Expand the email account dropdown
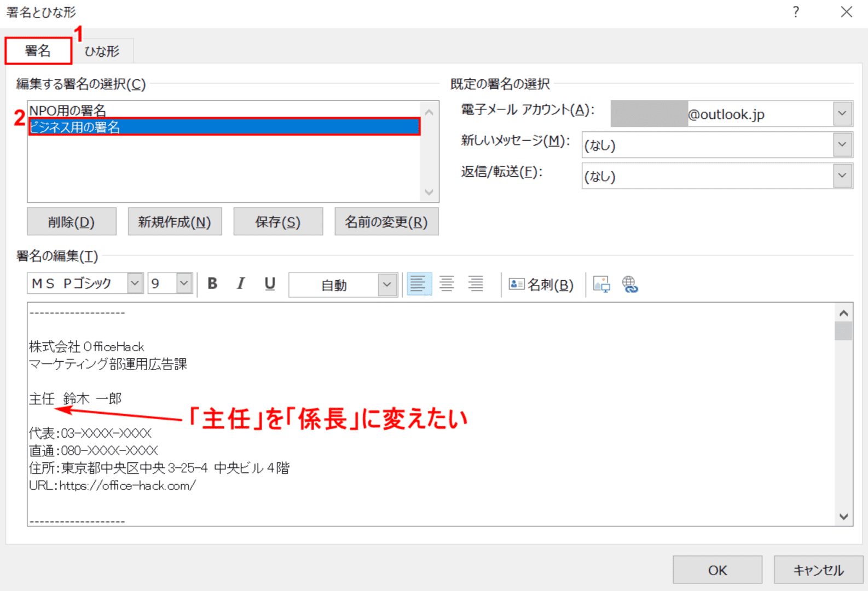The image size is (868, 591). tap(842, 114)
